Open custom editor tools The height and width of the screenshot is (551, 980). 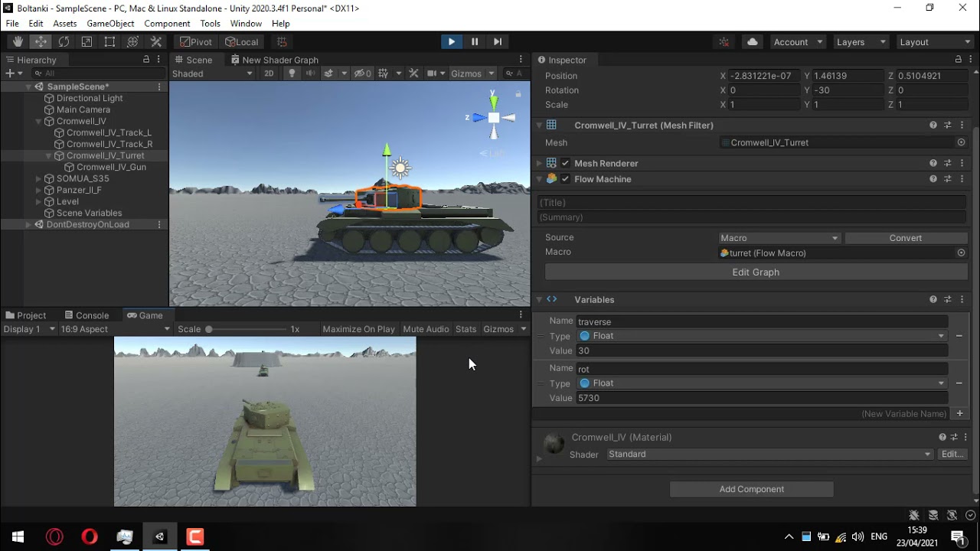click(155, 42)
